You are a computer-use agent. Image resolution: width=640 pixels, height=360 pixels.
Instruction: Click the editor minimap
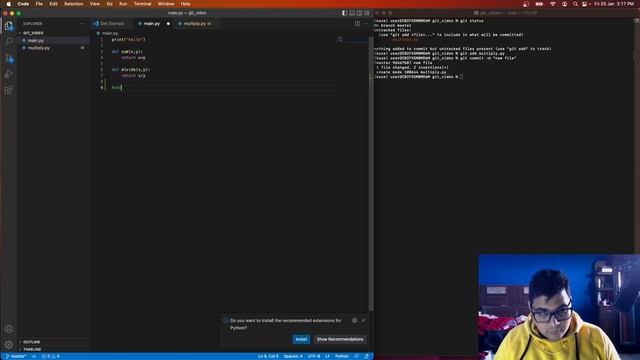(x=352, y=40)
